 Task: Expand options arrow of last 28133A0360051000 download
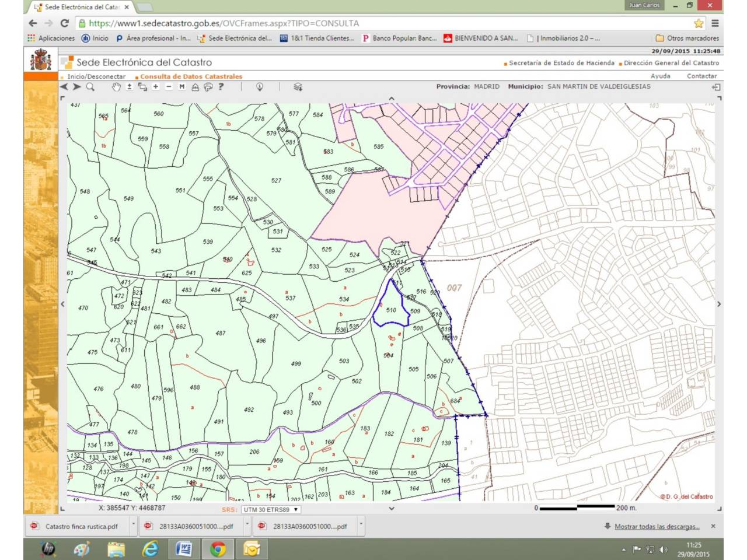(x=361, y=524)
